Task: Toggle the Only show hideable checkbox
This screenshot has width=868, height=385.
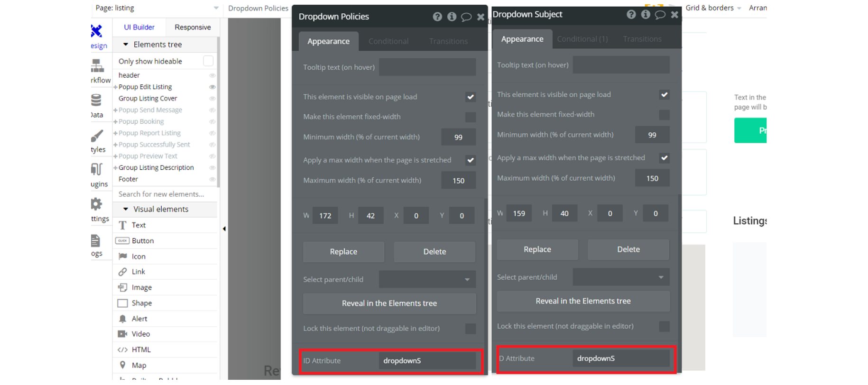Action: [x=208, y=61]
